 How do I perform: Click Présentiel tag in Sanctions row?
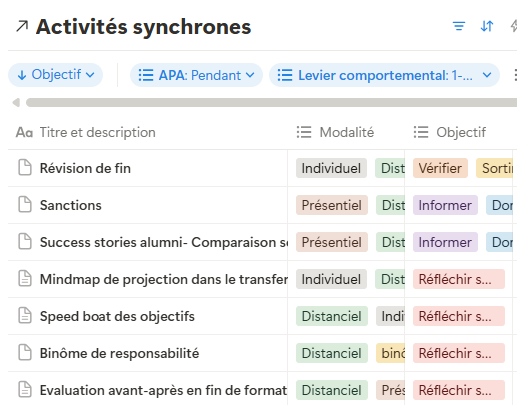click(332, 205)
